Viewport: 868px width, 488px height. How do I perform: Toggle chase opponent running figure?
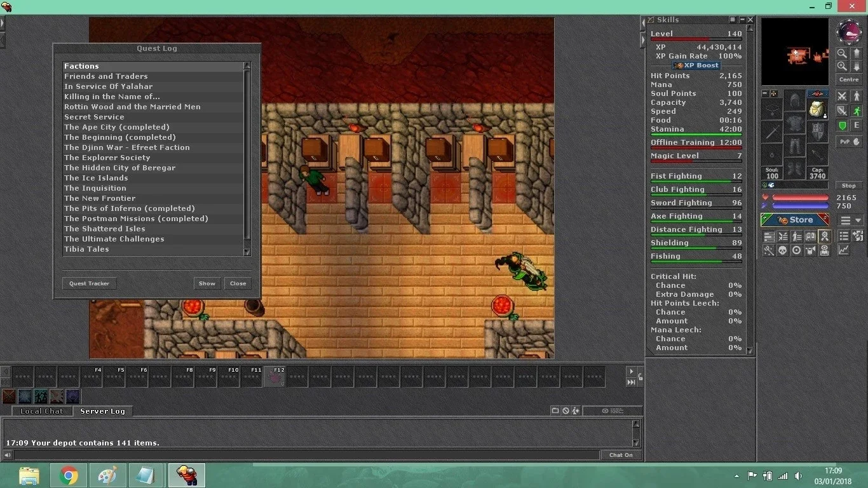(857, 111)
